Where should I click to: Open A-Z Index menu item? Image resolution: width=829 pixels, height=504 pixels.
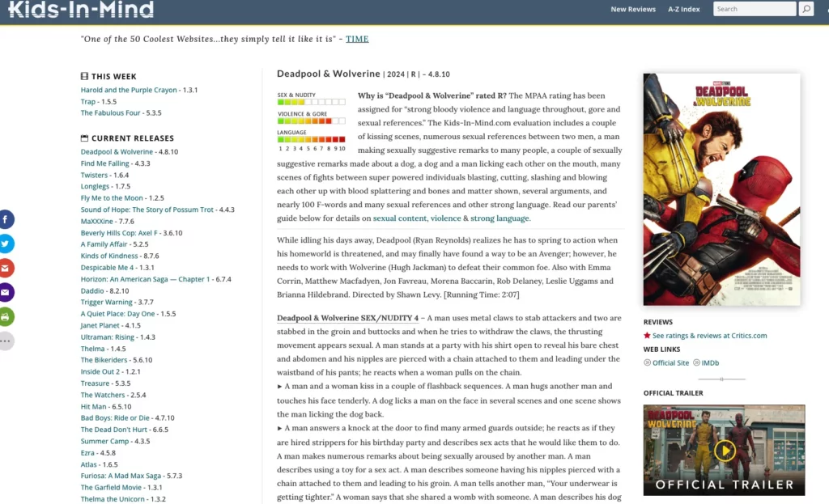click(x=683, y=9)
